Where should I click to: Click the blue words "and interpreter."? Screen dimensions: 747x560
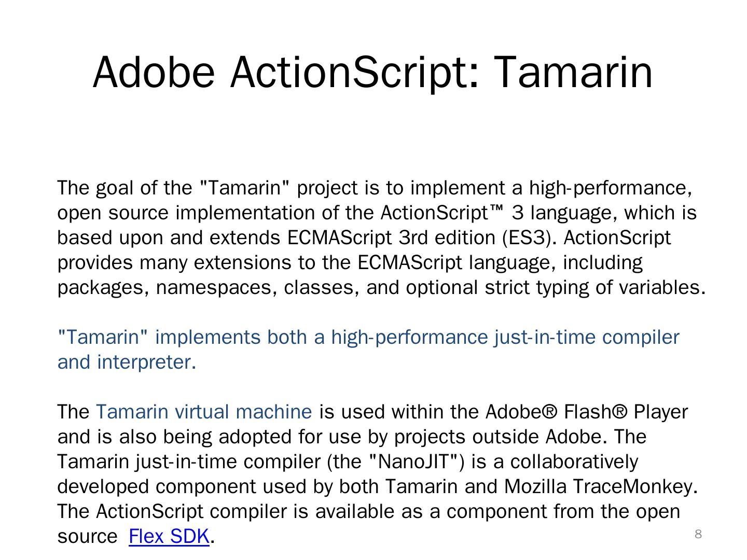[127, 362]
